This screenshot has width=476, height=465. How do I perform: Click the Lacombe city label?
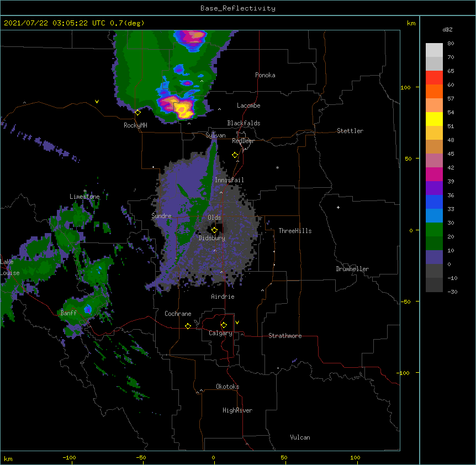click(248, 105)
